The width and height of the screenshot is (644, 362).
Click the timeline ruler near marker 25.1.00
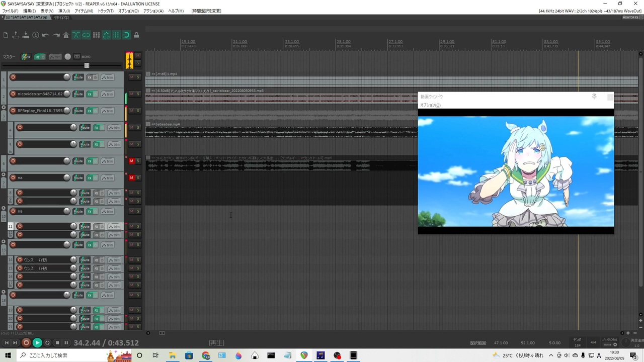click(343, 44)
